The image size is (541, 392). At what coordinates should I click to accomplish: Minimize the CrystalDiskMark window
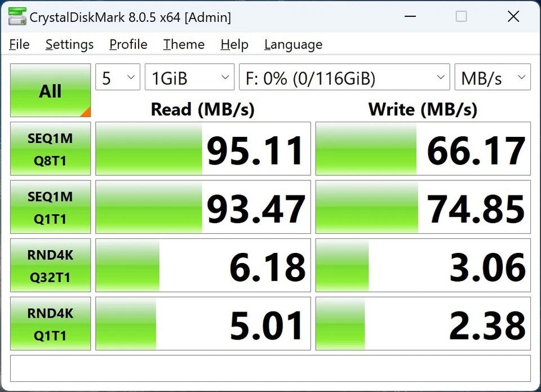(x=410, y=16)
